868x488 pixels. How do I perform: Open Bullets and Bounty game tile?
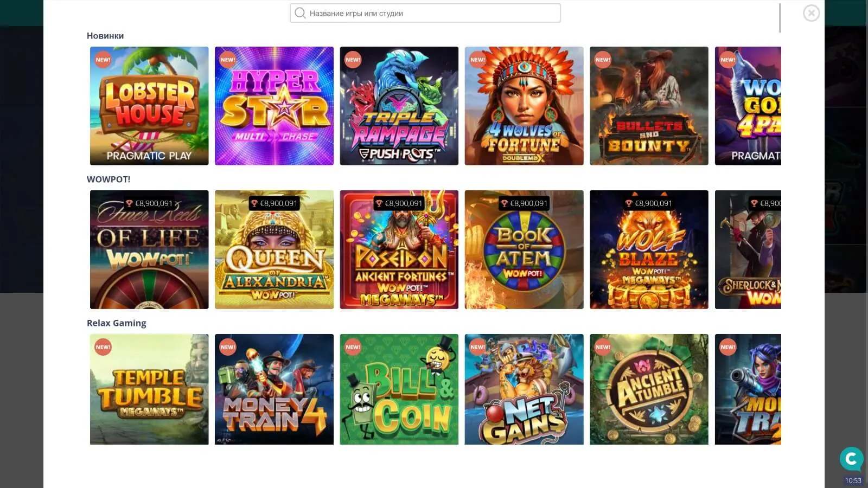click(x=649, y=106)
